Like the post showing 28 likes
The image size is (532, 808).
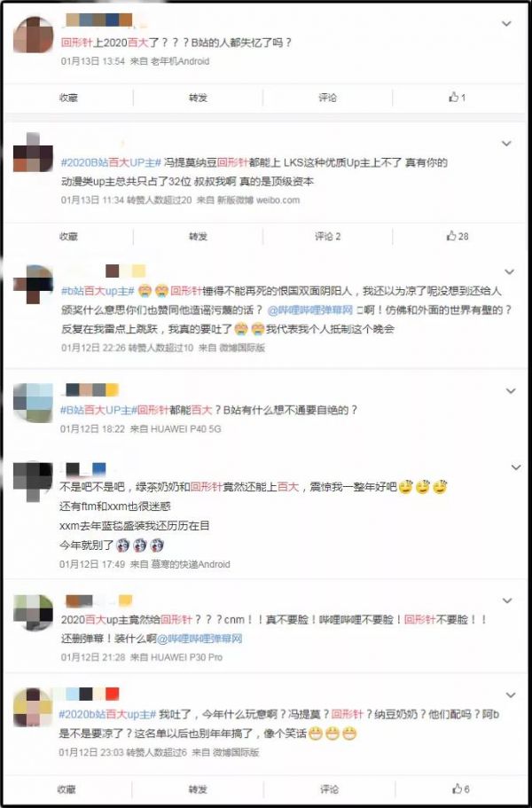pos(458,237)
